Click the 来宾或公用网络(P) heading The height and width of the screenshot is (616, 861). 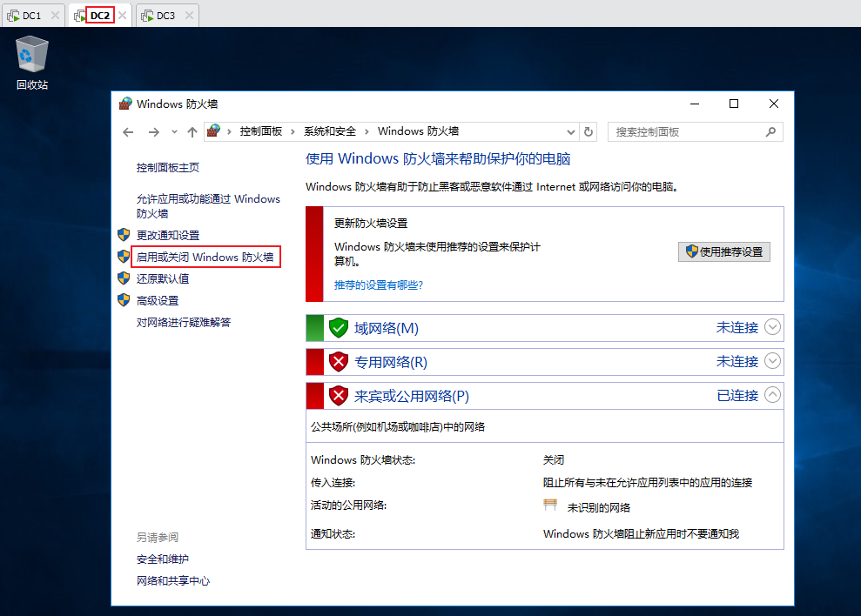tap(411, 397)
